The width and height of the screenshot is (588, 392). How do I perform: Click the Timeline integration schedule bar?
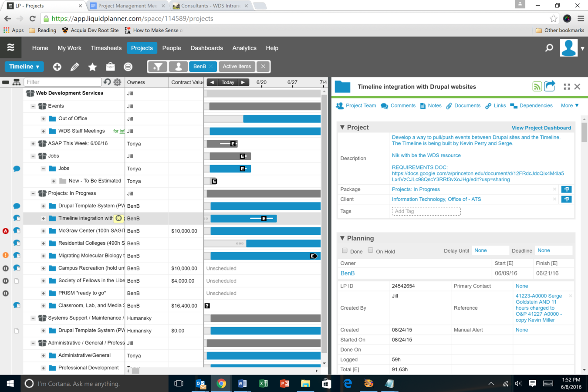243,219
